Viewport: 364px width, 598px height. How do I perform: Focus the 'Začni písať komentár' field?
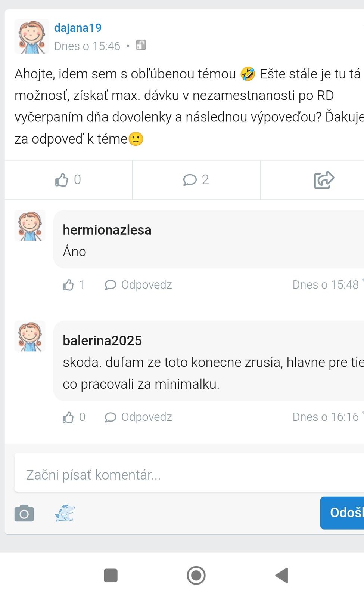(187, 474)
